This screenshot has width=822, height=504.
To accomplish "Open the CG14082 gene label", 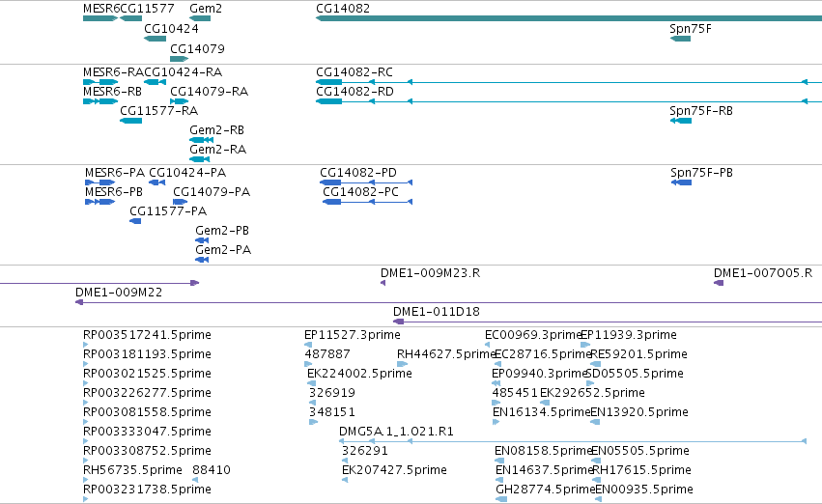I will coord(343,9).
